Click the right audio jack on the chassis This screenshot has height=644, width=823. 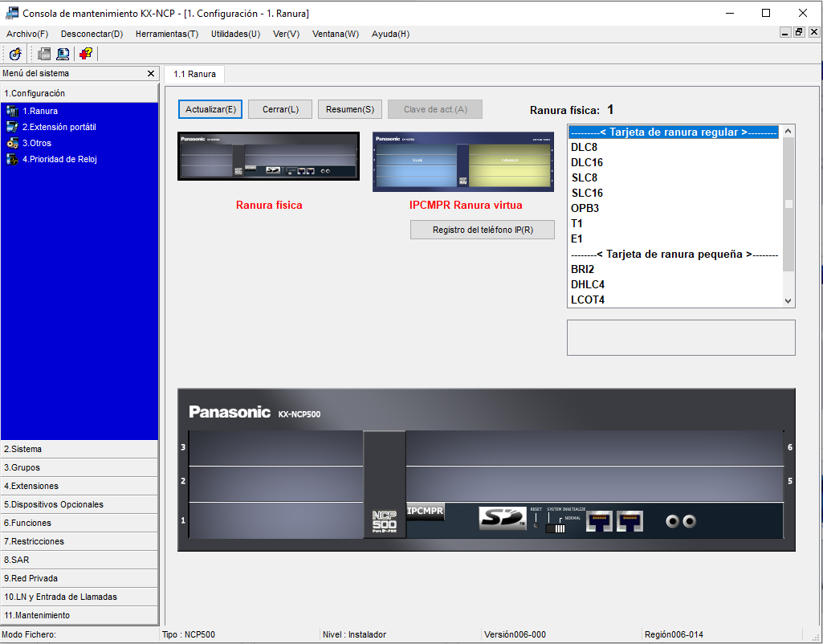[x=689, y=521]
